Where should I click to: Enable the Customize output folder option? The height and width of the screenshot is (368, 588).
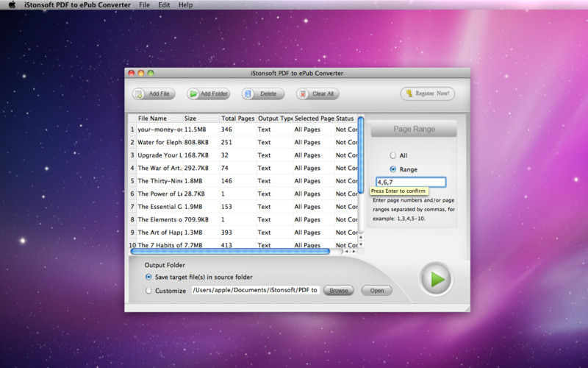[149, 291]
